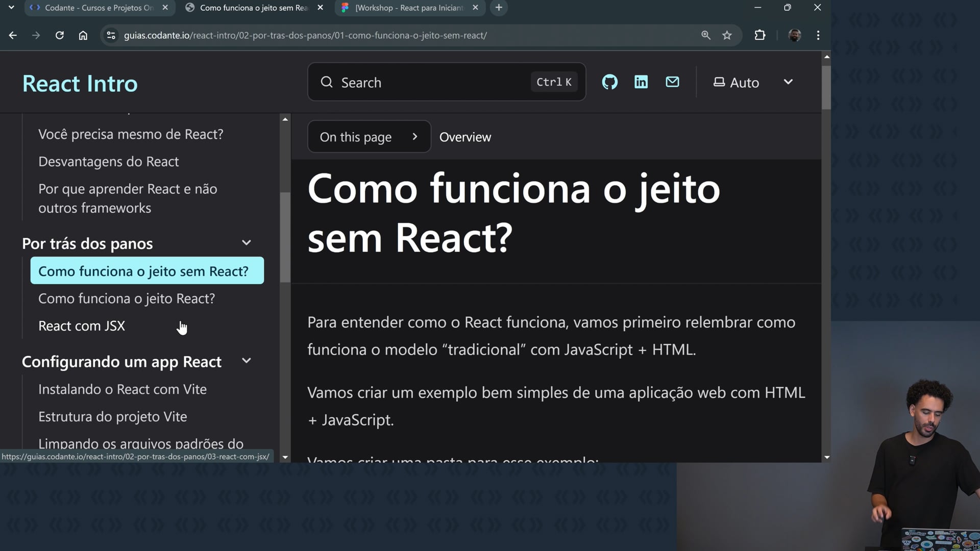Click the zoom magnifier icon in address bar

click(706, 35)
